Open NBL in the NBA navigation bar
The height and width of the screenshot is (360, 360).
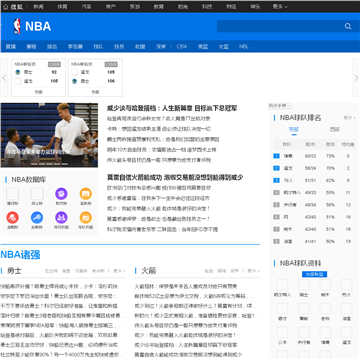point(244,47)
